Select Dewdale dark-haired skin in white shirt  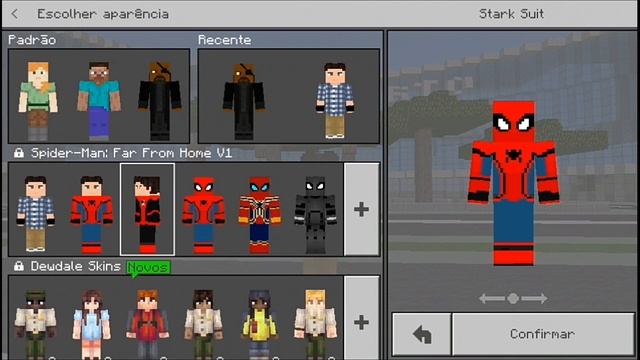(203, 324)
